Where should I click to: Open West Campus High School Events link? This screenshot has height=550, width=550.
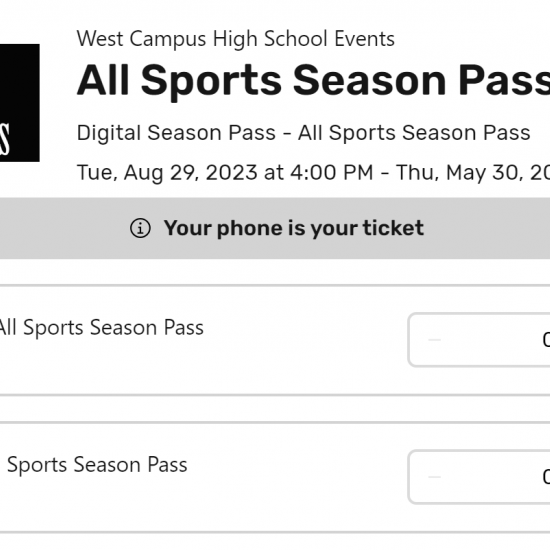pyautogui.click(x=236, y=38)
